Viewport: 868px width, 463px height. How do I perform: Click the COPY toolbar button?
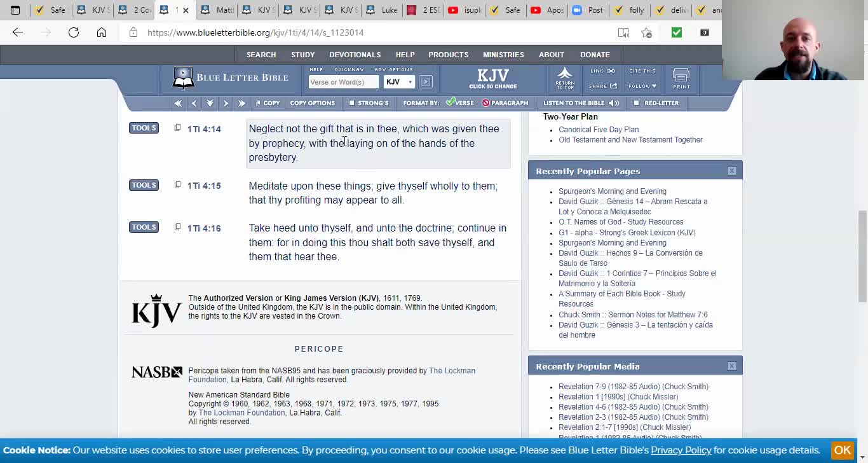coord(268,103)
